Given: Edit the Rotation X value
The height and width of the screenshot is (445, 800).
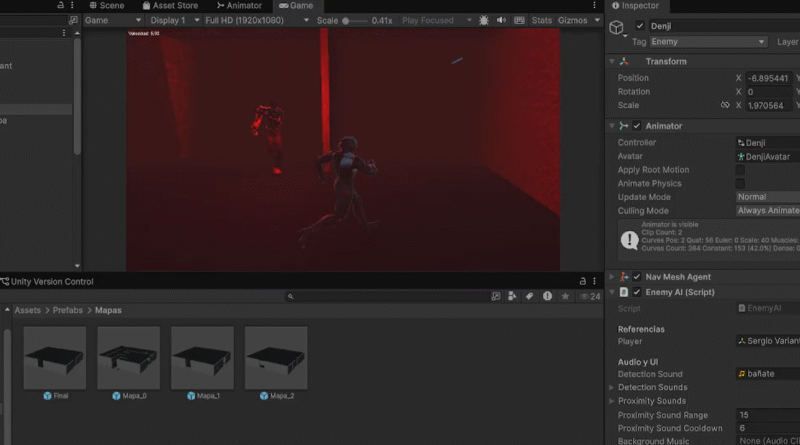Looking at the screenshot, I should click(x=769, y=92).
